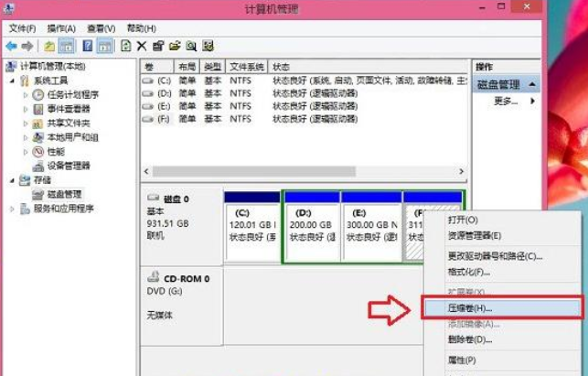Choose 属性(P) in context menu
Viewport: 588px width, 376px height.
click(x=503, y=360)
